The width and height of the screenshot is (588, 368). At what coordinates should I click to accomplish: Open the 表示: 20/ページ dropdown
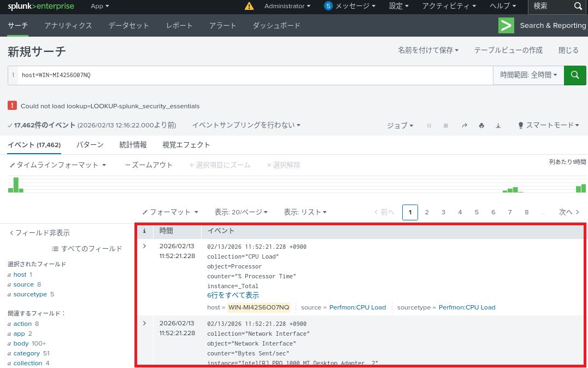241,212
